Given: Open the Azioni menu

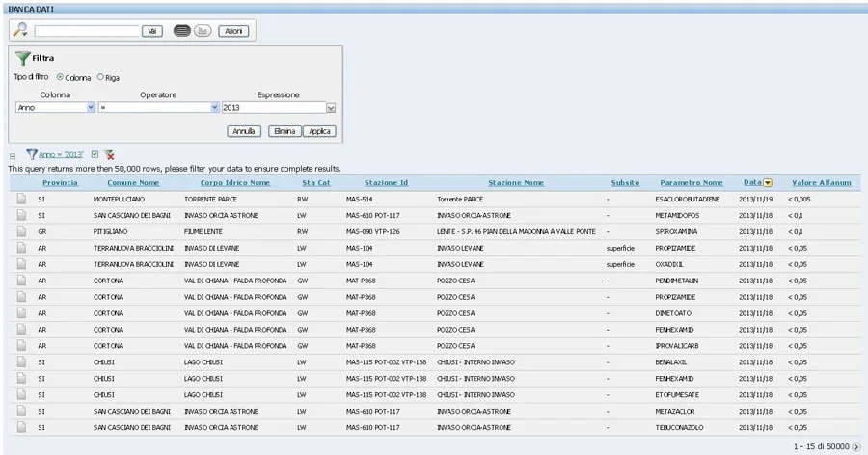Looking at the screenshot, I should pyautogui.click(x=232, y=31).
